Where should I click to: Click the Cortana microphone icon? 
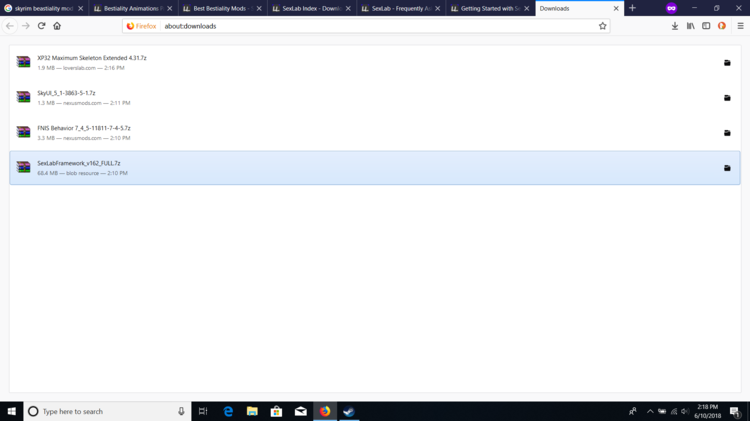181,411
